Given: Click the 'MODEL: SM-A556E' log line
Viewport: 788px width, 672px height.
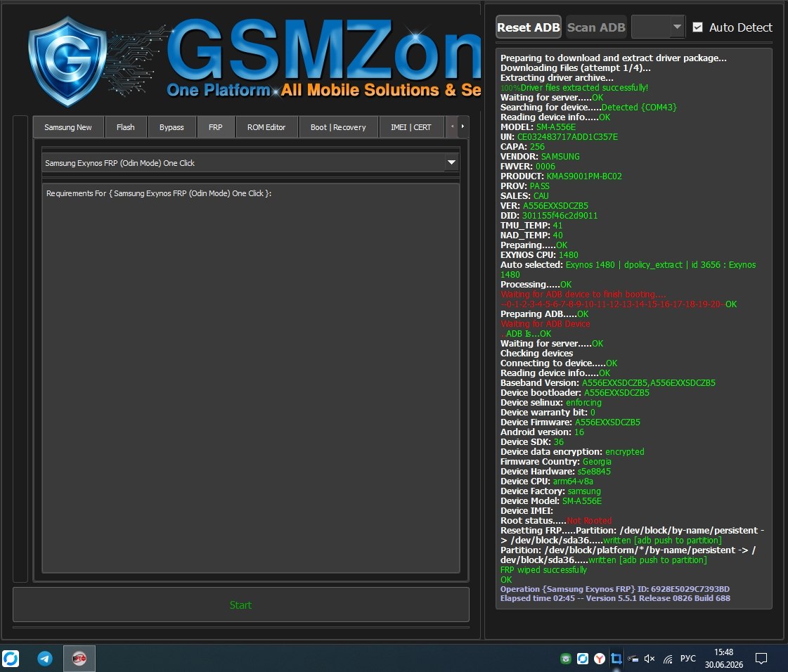Looking at the screenshot, I should pos(538,127).
